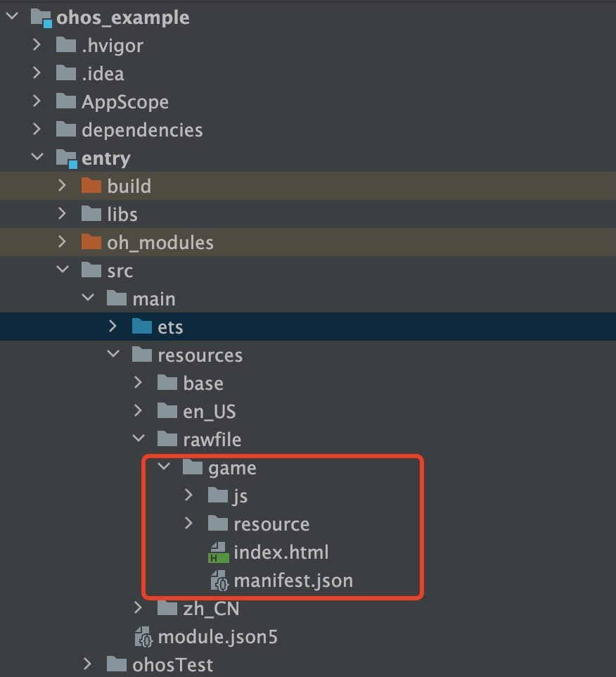The image size is (616, 677).
Task: Click the module.json5 file icon
Action: [143, 637]
